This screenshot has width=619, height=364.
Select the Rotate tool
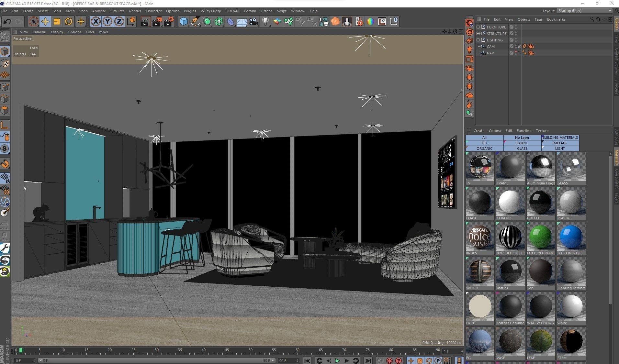click(x=69, y=22)
